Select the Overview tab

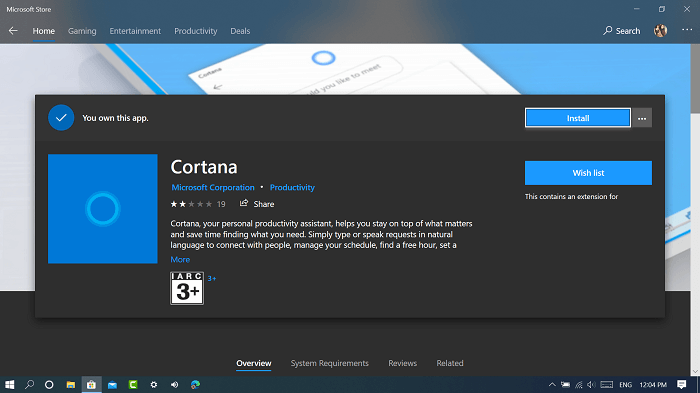coord(254,363)
